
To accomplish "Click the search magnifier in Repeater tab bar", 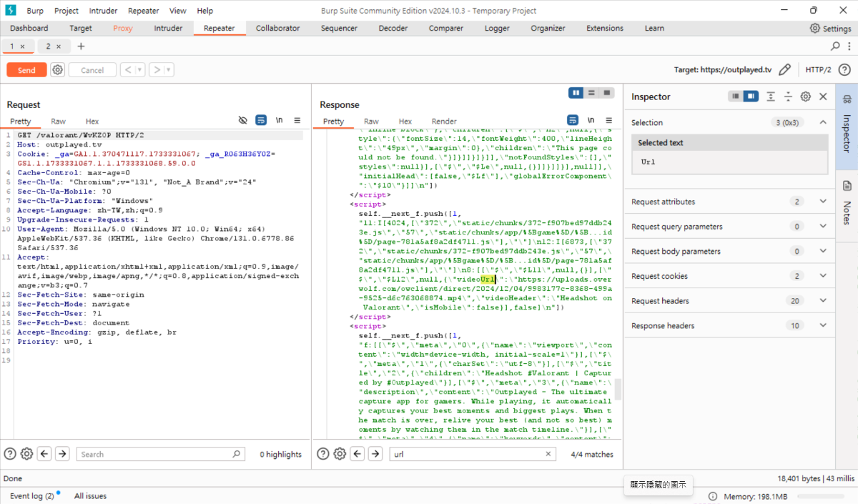I will [835, 46].
